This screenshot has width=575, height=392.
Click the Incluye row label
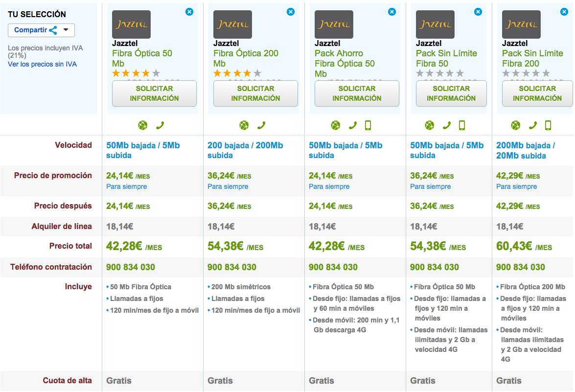click(78, 287)
